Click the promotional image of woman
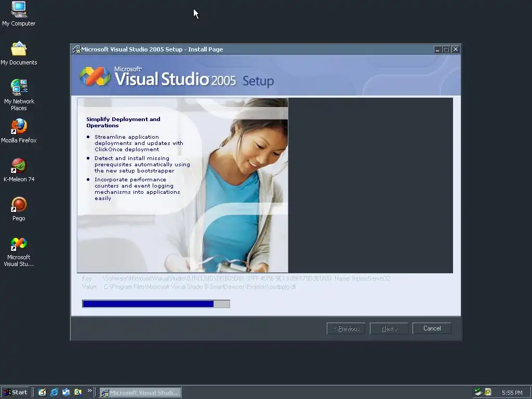This screenshot has width=532, height=399. [x=182, y=185]
